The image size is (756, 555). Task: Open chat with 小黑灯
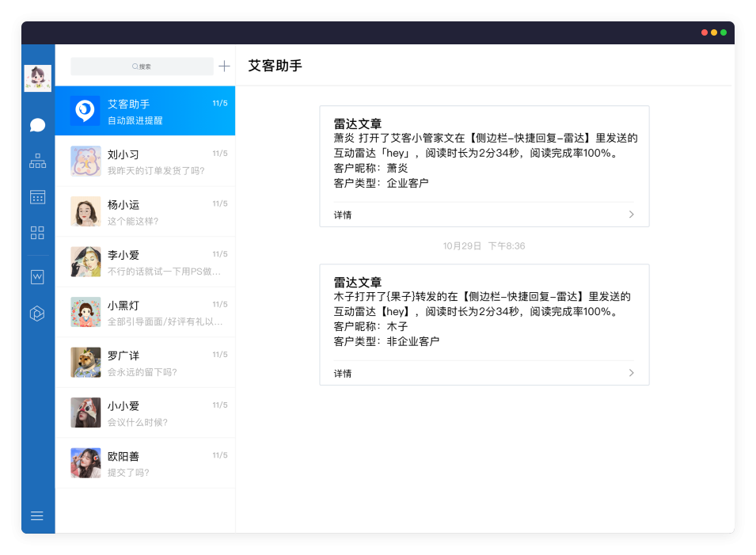145,313
